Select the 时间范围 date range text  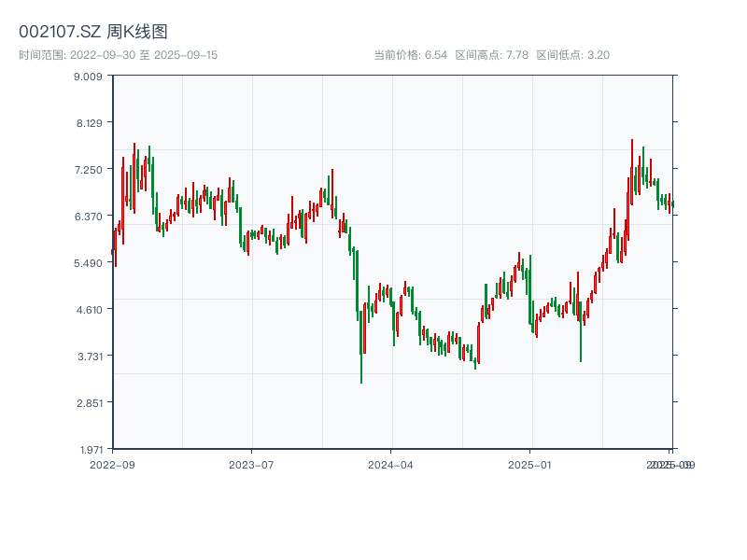pyautogui.click(x=119, y=55)
